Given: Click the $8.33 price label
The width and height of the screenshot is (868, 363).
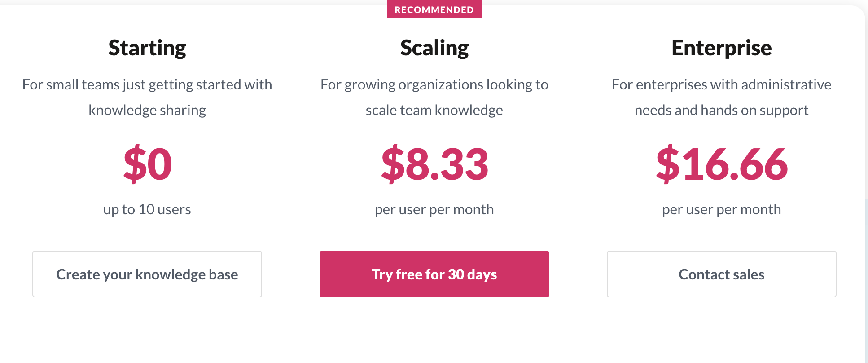Looking at the screenshot, I should click(434, 164).
